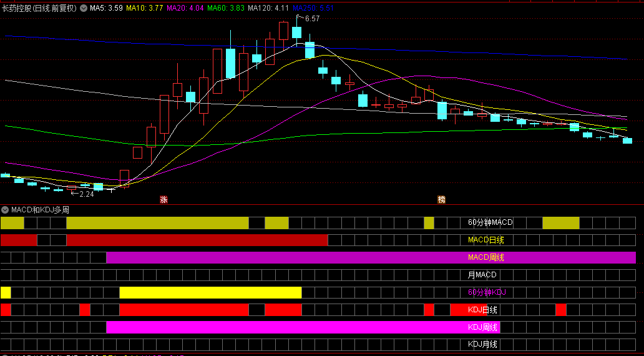Click the MA20: 4.04 indicator value
The width and height of the screenshot is (644, 356).
(185, 8)
